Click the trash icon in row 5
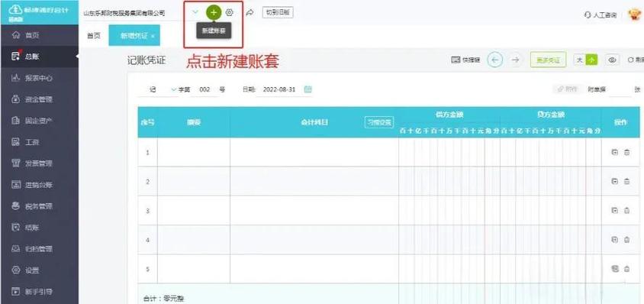 pyautogui.click(x=626, y=269)
